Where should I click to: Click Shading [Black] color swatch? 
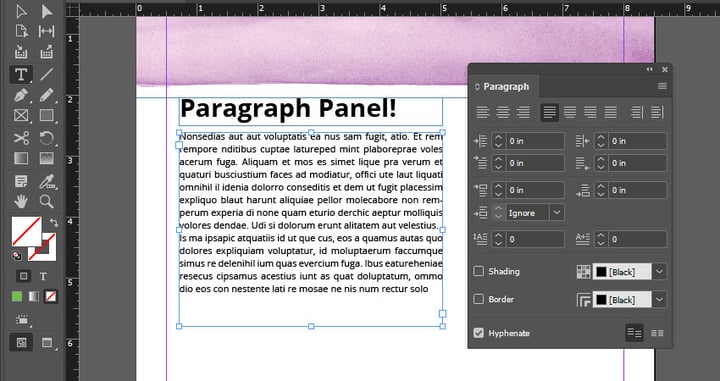point(622,272)
